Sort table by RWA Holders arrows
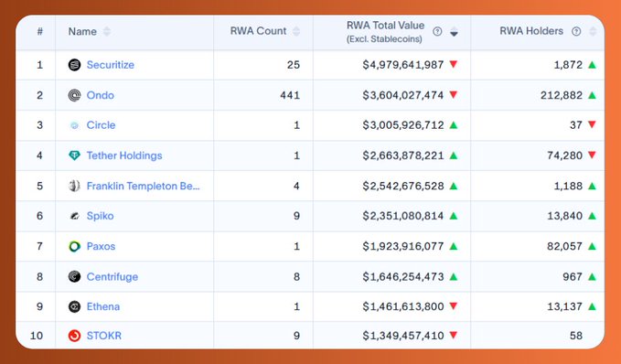The height and width of the screenshot is (364, 621). [593, 31]
